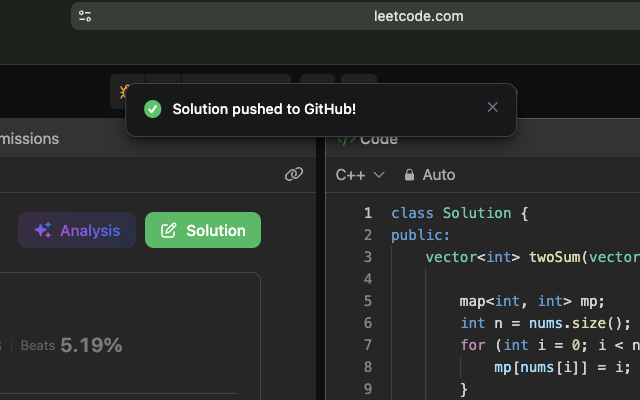Open the browser site settings icon
Screen dimensions: 640x400
(x=85, y=16)
